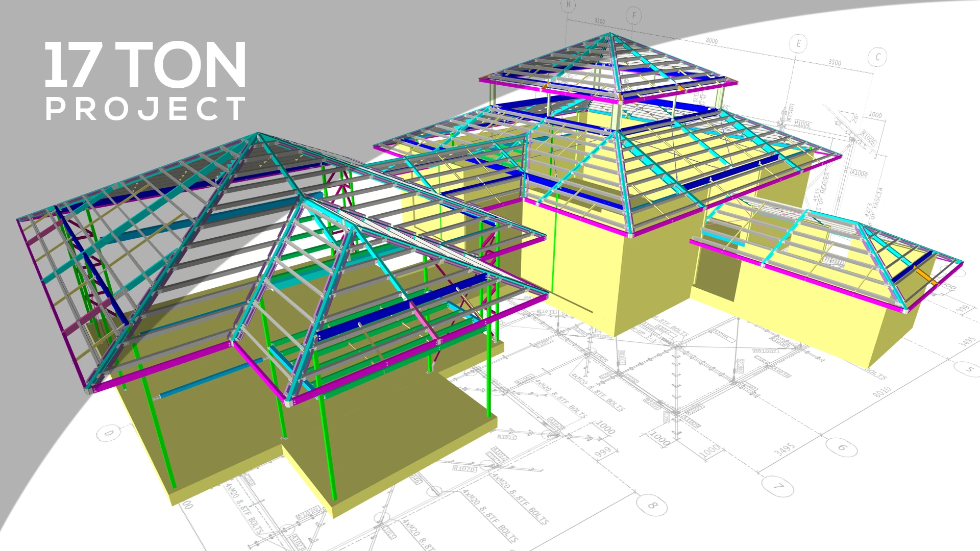Click grid bubble marker D
Viewport: 980px width, 551px height.
(109, 434)
